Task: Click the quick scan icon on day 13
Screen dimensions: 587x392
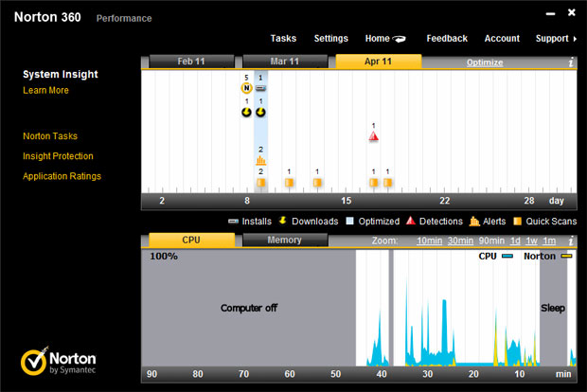Action: 317,183
